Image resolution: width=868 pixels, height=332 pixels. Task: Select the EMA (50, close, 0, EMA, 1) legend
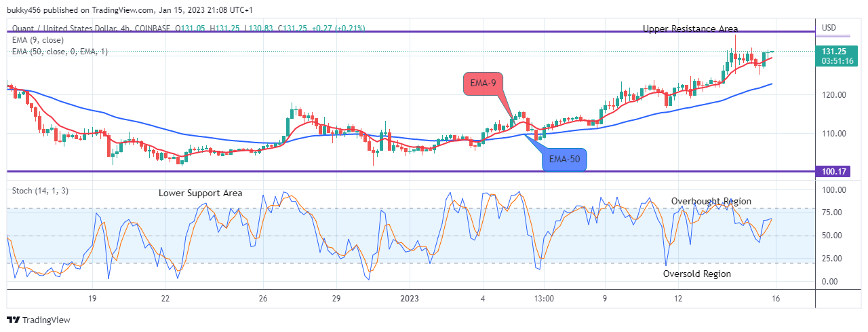coord(60,52)
